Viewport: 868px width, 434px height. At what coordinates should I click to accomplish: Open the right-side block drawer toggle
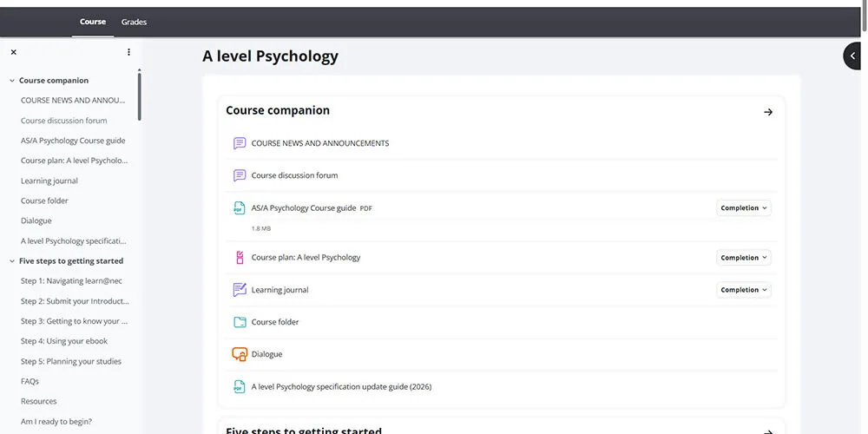point(853,56)
